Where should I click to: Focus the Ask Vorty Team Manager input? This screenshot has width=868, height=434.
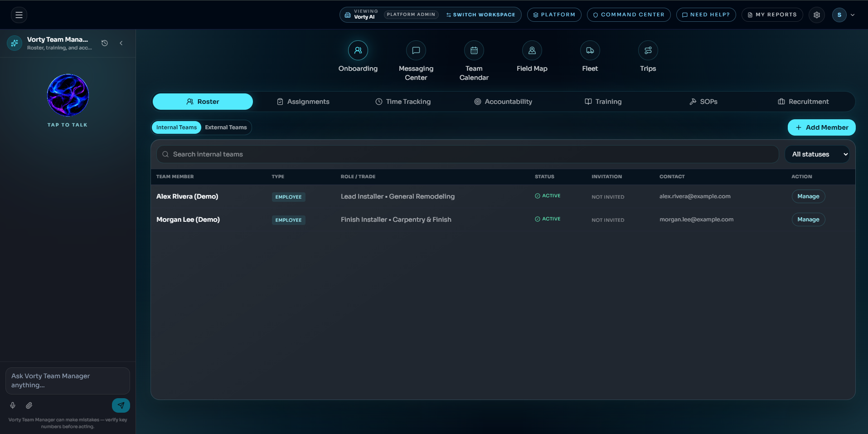(x=68, y=380)
